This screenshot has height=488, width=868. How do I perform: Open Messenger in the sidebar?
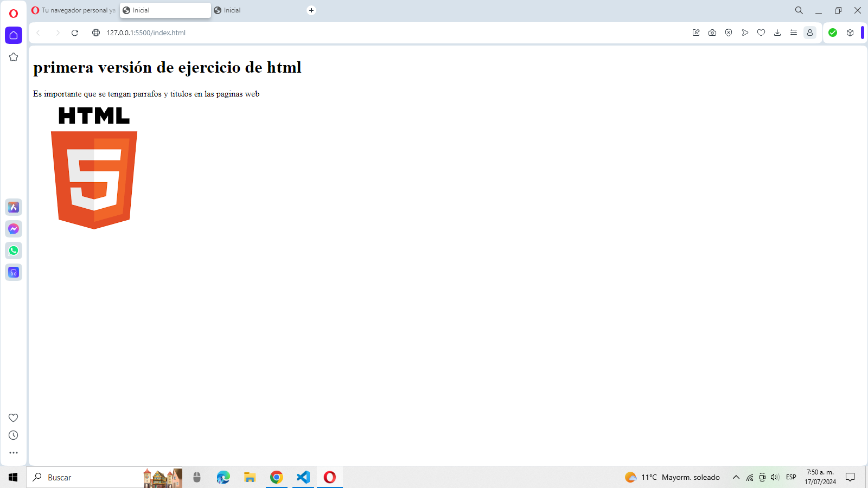(x=14, y=229)
